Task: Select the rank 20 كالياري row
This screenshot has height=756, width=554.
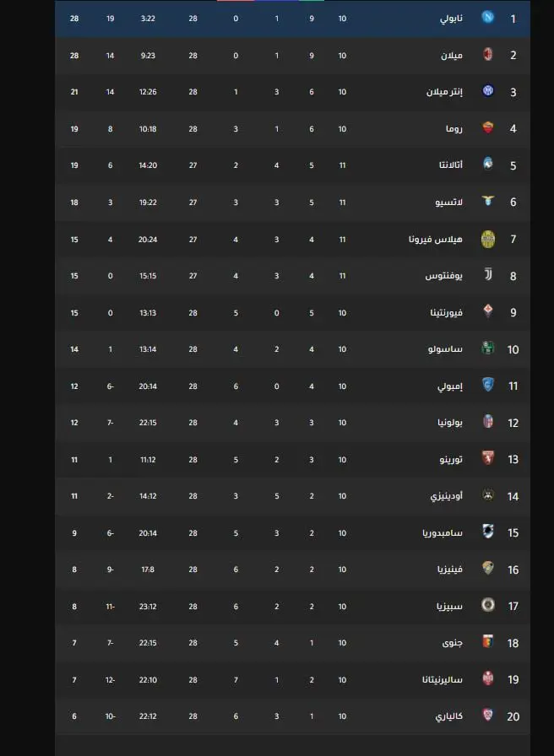Action: pyautogui.click(x=292, y=716)
